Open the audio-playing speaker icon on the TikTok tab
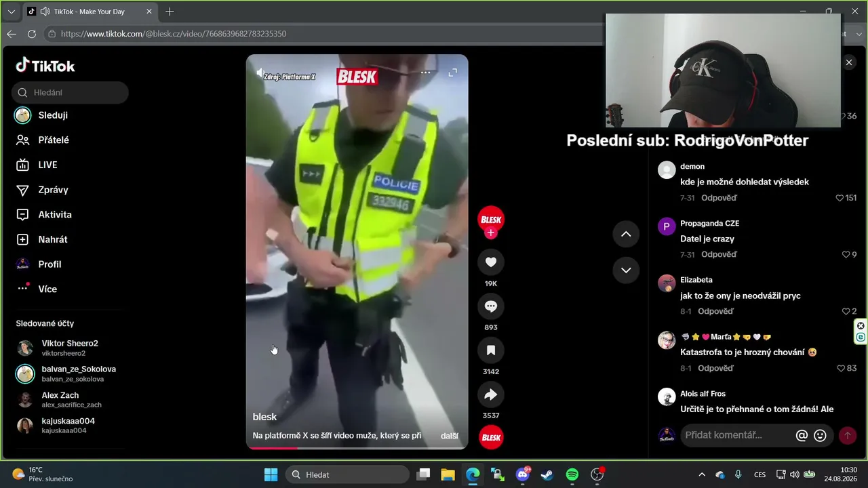This screenshot has width=868, height=488. (x=45, y=12)
